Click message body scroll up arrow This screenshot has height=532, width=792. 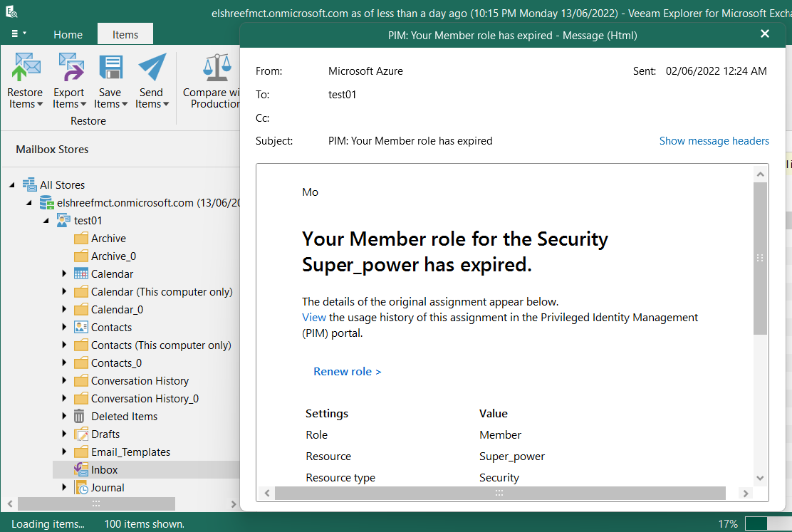760,174
